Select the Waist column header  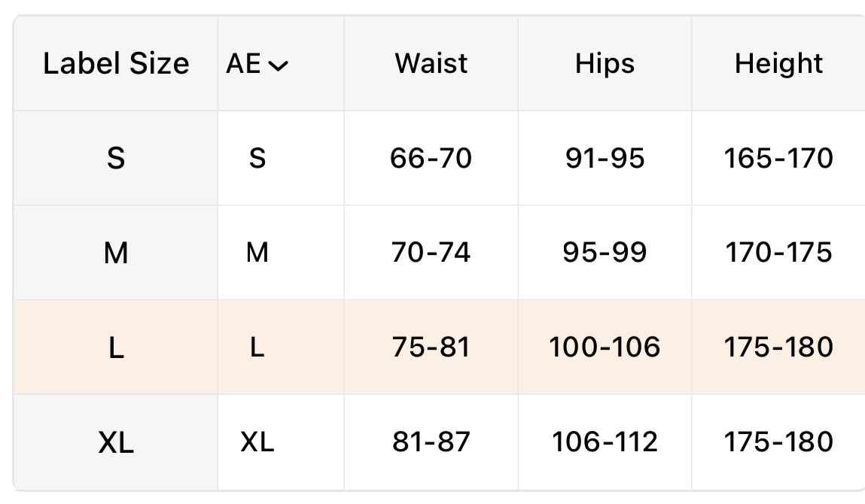pyautogui.click(x=431, y=63)
